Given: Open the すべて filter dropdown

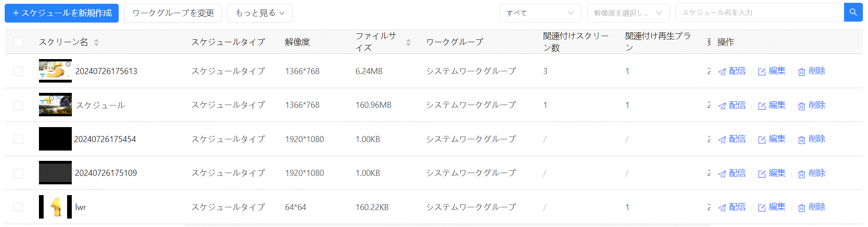Looking at the screenshot, I should click(540, 13).
